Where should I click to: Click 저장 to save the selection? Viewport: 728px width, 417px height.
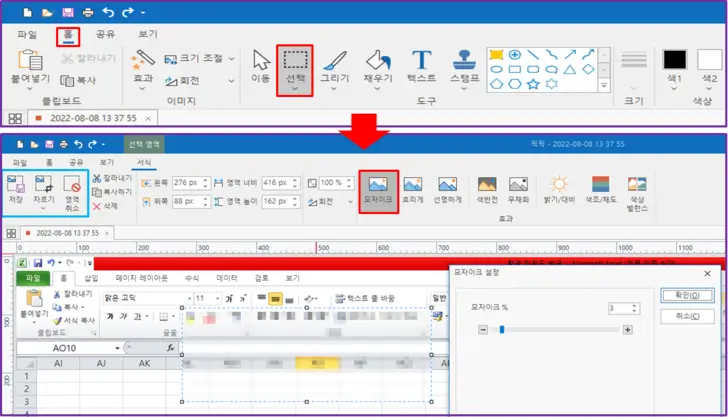[16, 189]
